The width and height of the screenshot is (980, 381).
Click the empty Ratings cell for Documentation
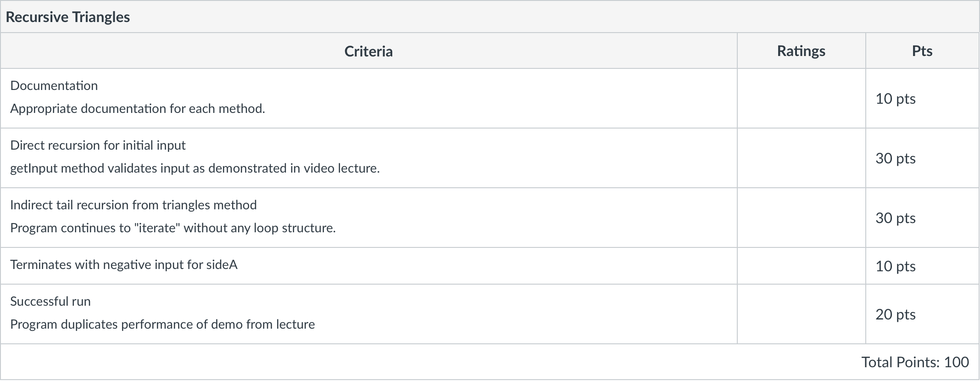click(801, 99)
